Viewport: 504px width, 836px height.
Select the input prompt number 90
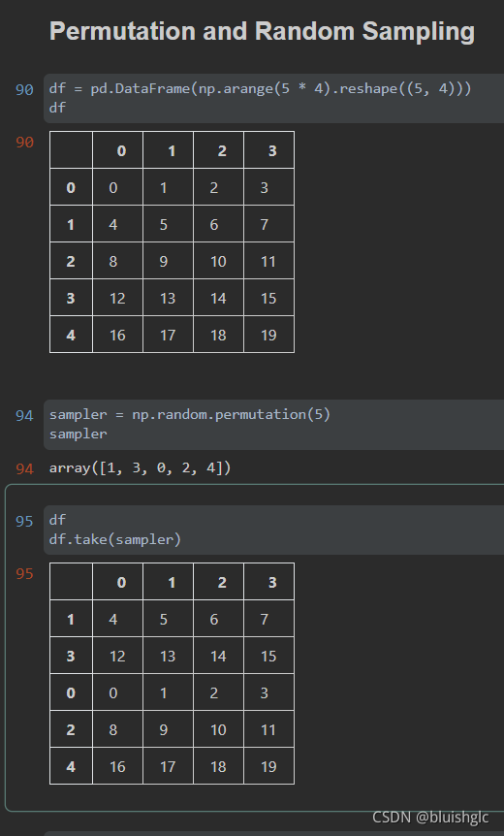24,89
